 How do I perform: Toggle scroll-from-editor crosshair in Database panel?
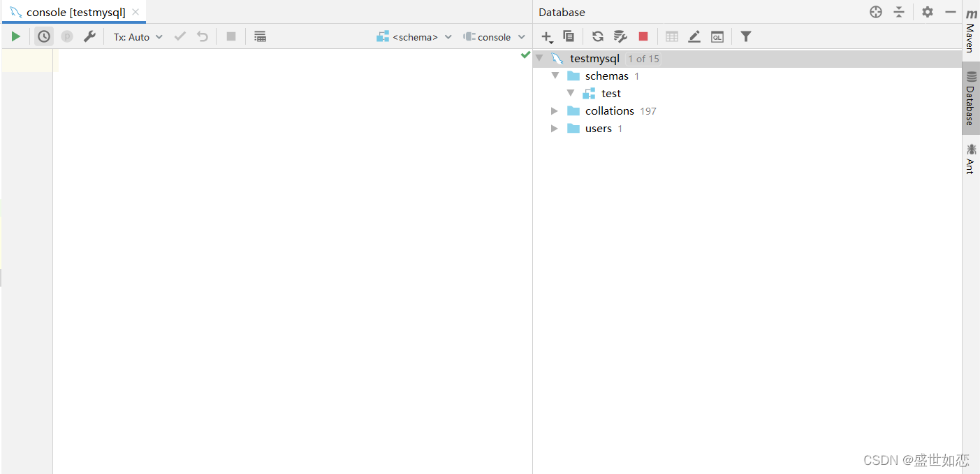875,12
